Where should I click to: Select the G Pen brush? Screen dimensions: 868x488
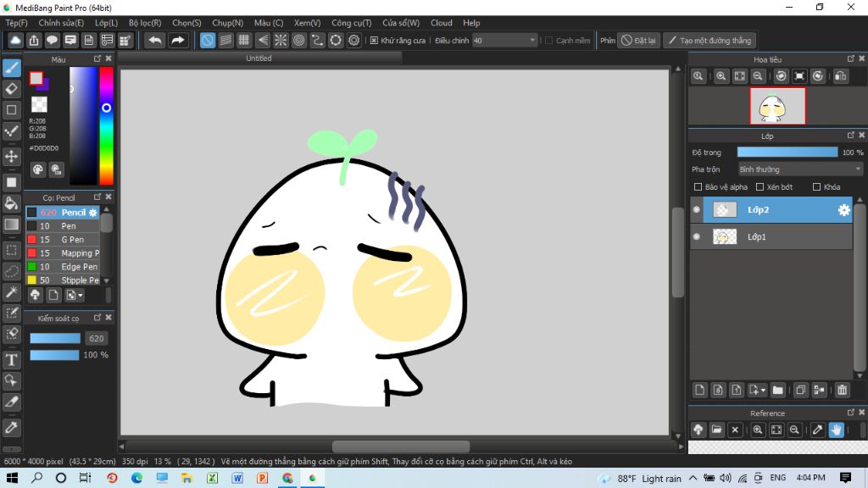[63, 240]
